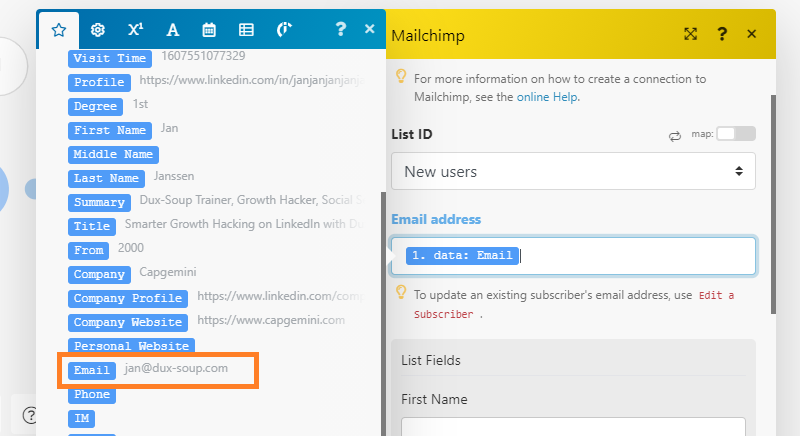Viewport: 800px width, 436px height.
Task: Click the jan@dux-soup.com sample value
Action: (176, 368)
